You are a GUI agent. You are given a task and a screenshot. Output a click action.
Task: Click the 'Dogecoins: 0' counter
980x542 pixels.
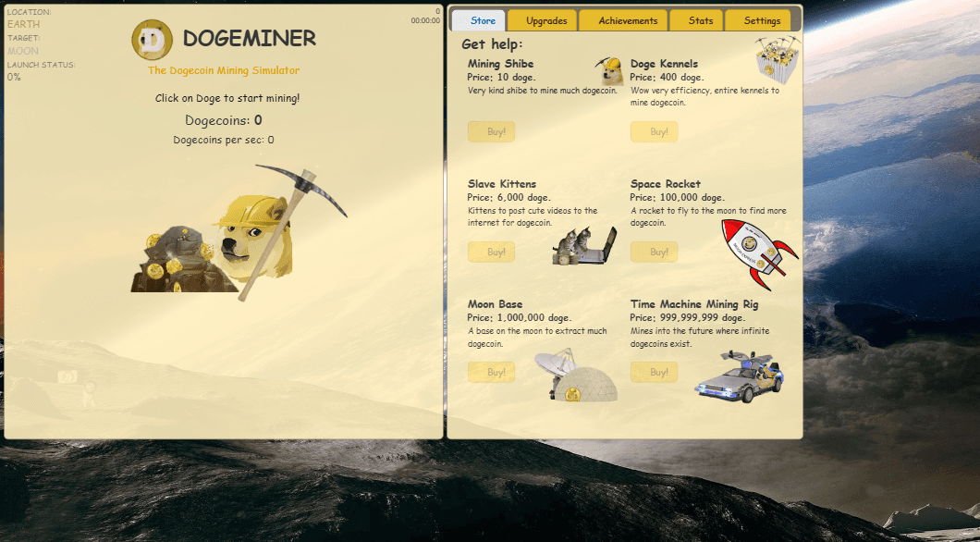click(223, 120)
